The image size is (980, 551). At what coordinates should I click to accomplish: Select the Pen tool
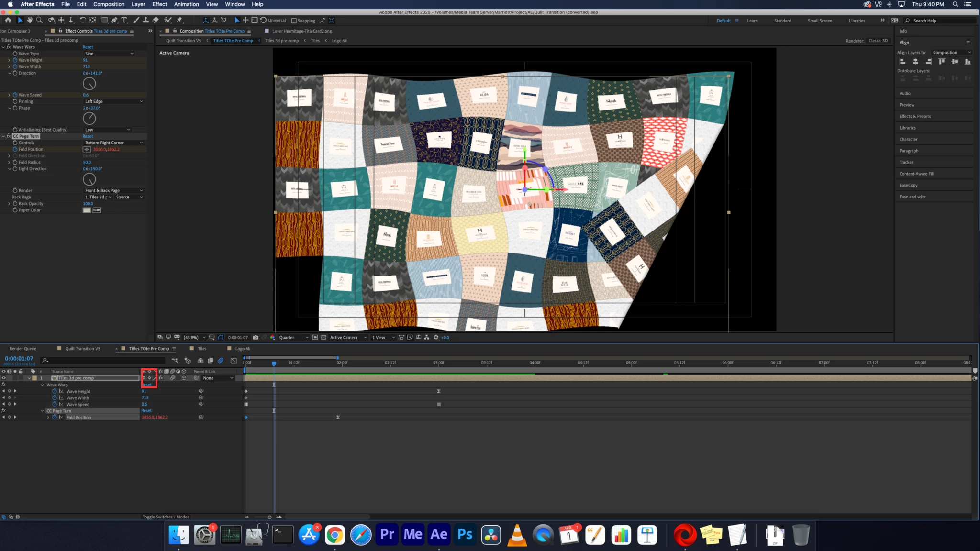point(114,20)
